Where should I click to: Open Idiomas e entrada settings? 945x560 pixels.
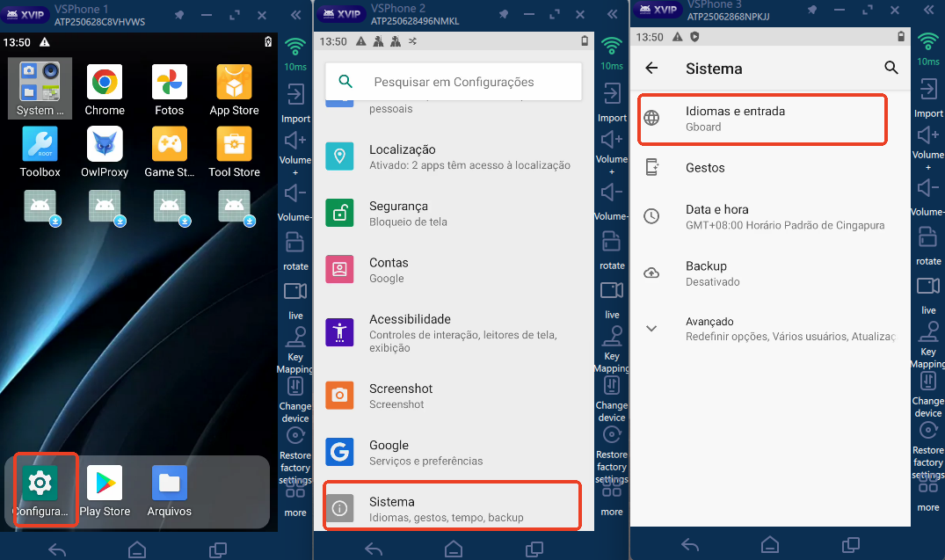(x=761, y=119)
